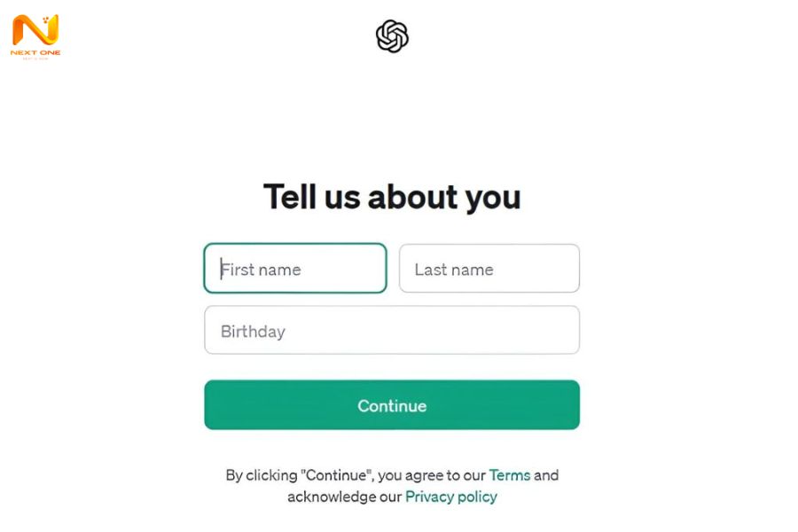
Task: Click the OpenAI logo at the top
Action: click(392, 36)
